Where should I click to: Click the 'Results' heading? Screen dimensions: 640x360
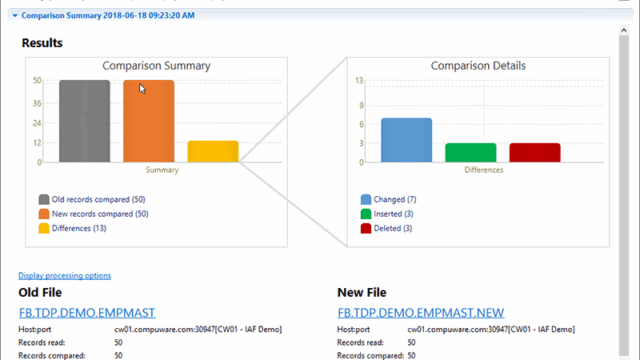(42, 43)
